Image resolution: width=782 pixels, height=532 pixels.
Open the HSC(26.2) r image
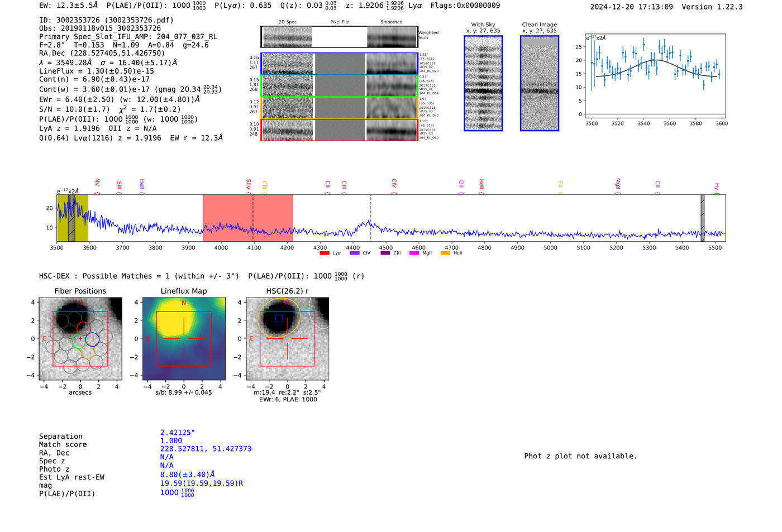pos(287,339)
